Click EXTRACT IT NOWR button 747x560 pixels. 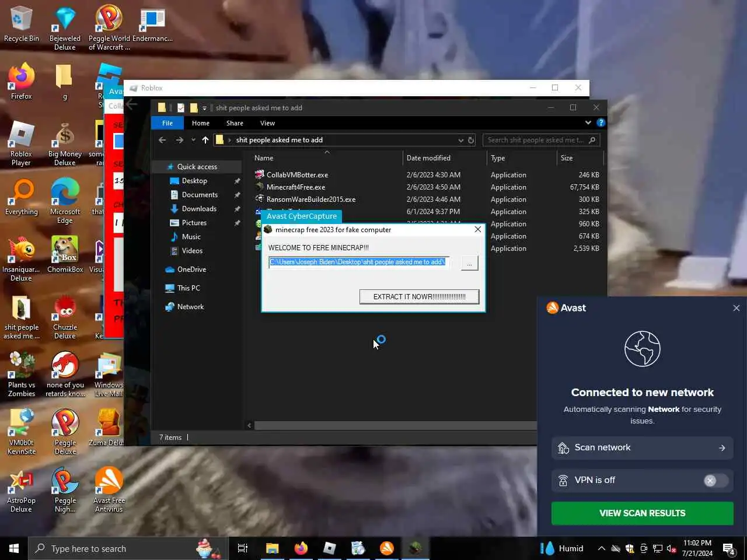pyautogui.click(x=419, y=296)
